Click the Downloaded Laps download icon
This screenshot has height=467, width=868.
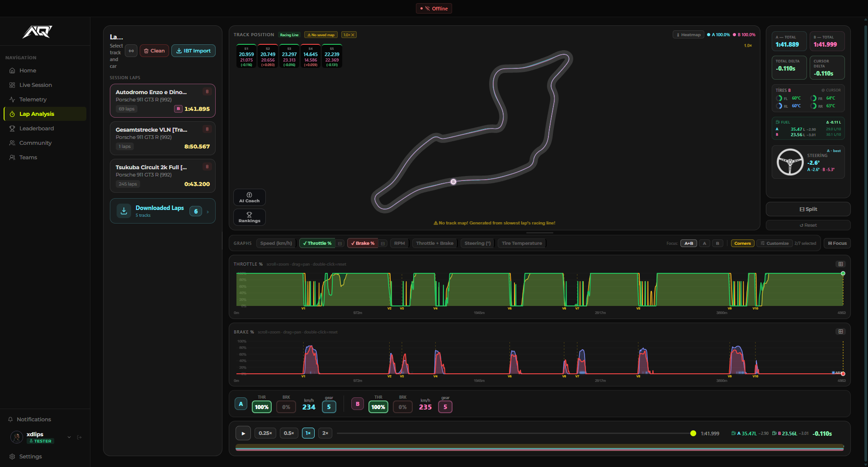click(124, 211)
